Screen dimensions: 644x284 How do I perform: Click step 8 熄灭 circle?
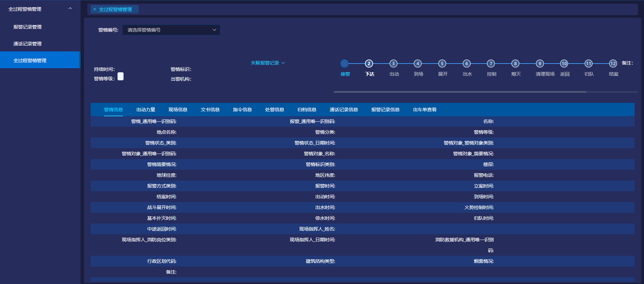[x=515, y=64]
